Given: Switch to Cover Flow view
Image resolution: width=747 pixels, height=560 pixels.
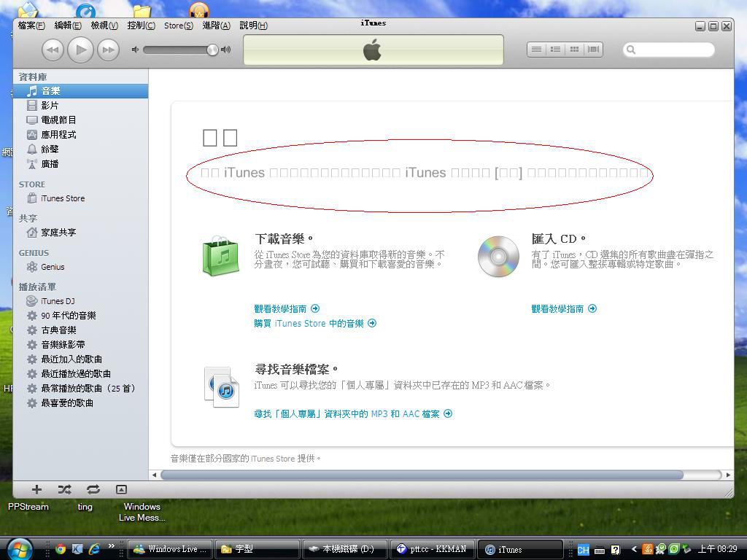Looking at the screenshot, I should point(594,50).
